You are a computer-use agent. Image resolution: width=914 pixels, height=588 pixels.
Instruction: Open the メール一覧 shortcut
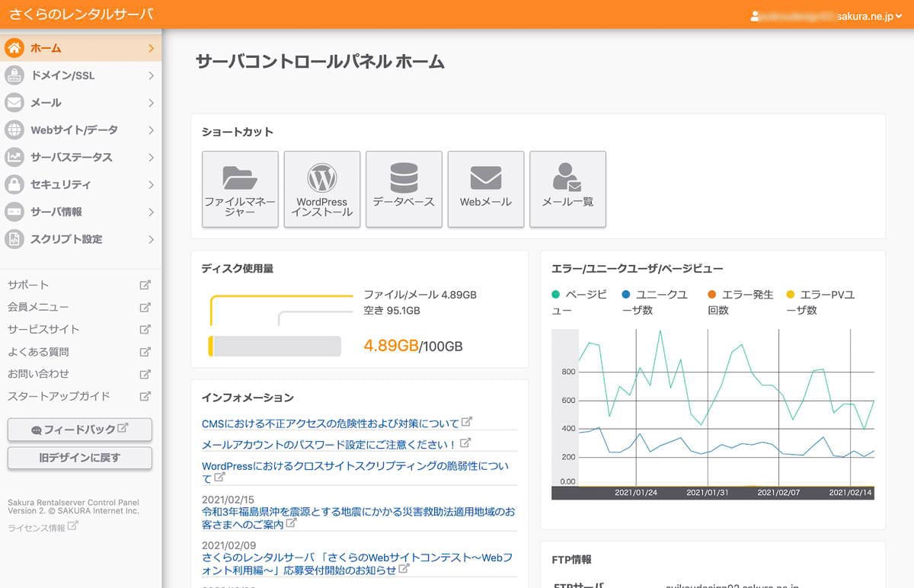pos(567,189)
